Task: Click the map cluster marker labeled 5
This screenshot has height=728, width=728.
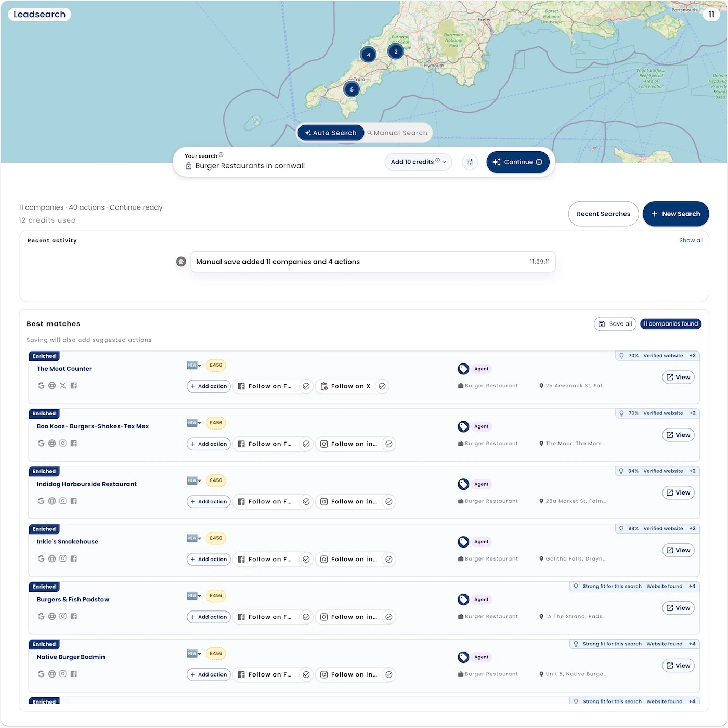Action: click(x=352, y=89)
